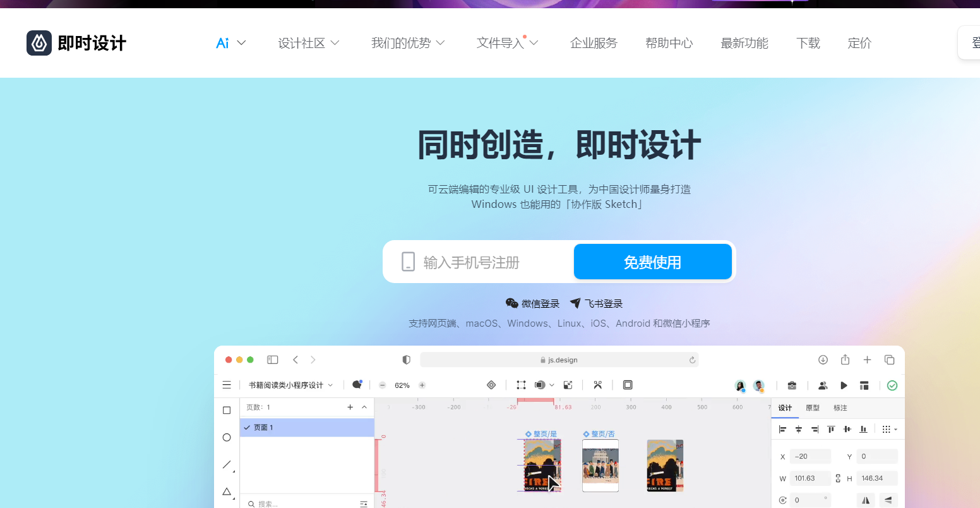Click the align horizontal center icon
Image resolution: width=980 pixels, height=508 pixels.
coord(798,429)
